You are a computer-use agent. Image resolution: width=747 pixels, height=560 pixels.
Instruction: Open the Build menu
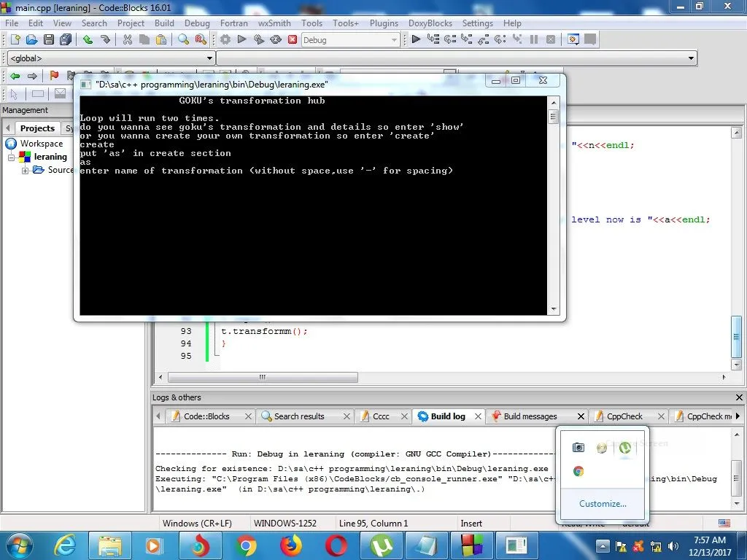[x=164, y=23]
